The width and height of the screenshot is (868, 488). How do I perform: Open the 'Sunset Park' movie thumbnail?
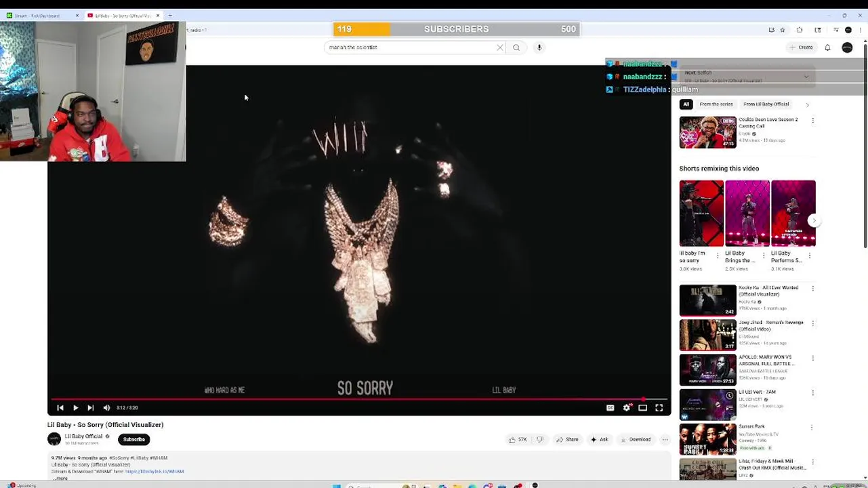coord(707,439)
